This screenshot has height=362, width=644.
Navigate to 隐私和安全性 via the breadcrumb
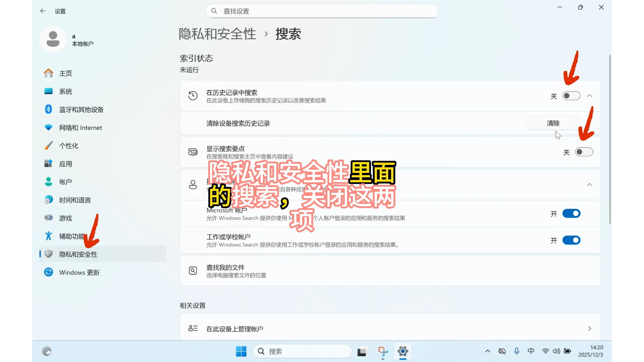click(x=217, y=34)
